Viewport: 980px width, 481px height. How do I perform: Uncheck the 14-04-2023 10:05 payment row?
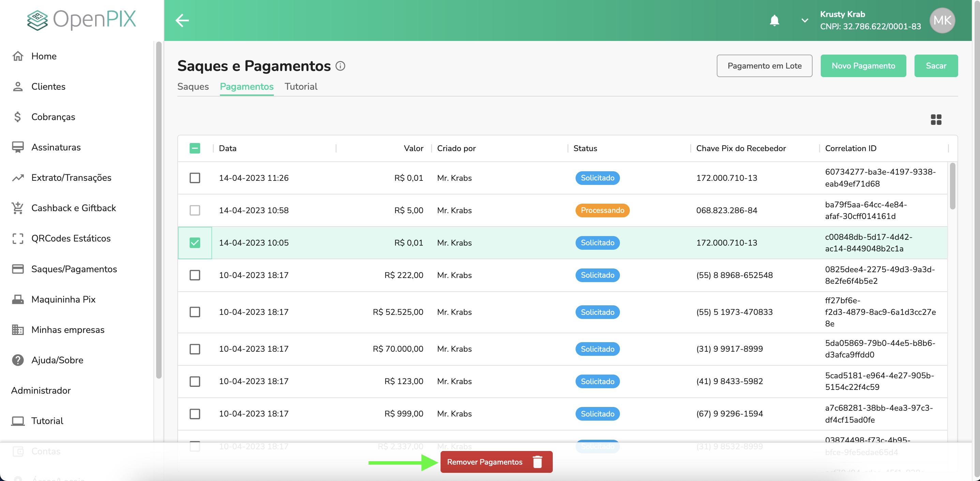[x=195, y=243]
